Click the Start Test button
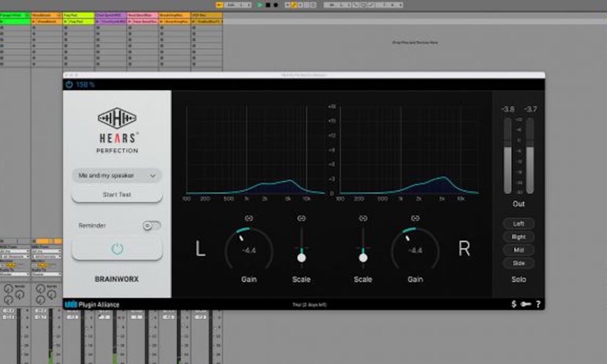The image size is (607, 364). [117, 194]
